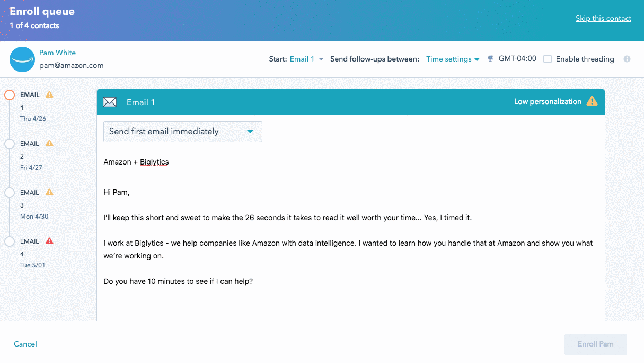Click the envelope icon in Email 1 header

click(x=110, y=102)
